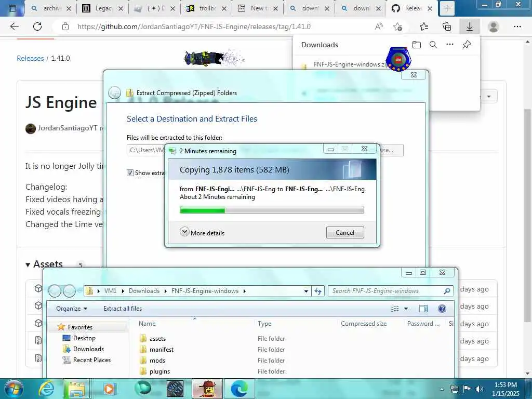
Task: Switch to the archive search tab
Action: pyautogui.click(x=51, y=8)
